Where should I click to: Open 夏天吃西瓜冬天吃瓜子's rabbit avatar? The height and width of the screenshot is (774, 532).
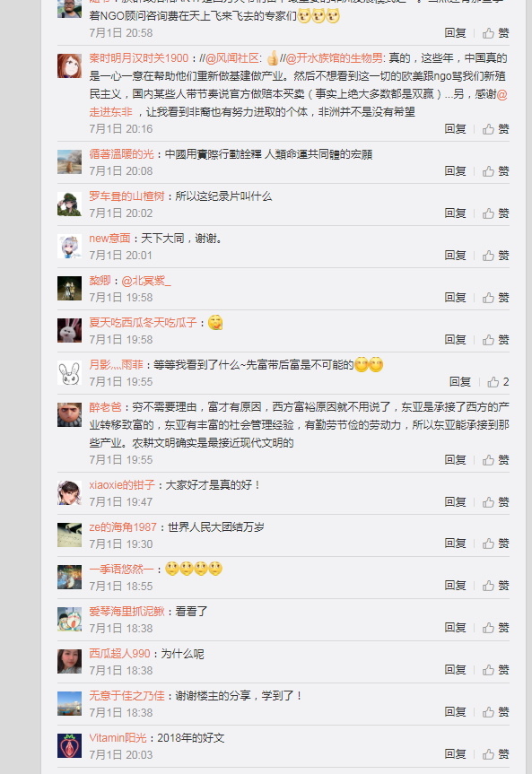click(x=70, y=330)
